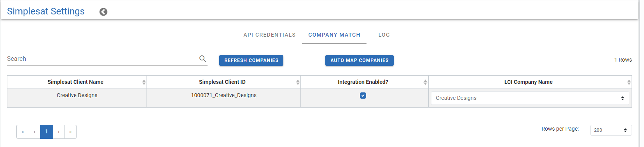Go to previous page arrow
The height and width of the screenshot is (147, 644).
tap(35, 132)
